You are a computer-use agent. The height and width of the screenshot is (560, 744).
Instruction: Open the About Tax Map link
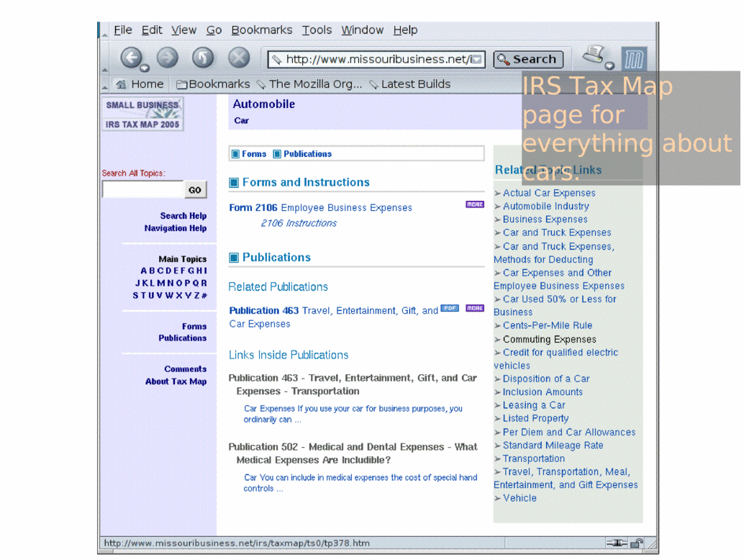click(176, 381)
